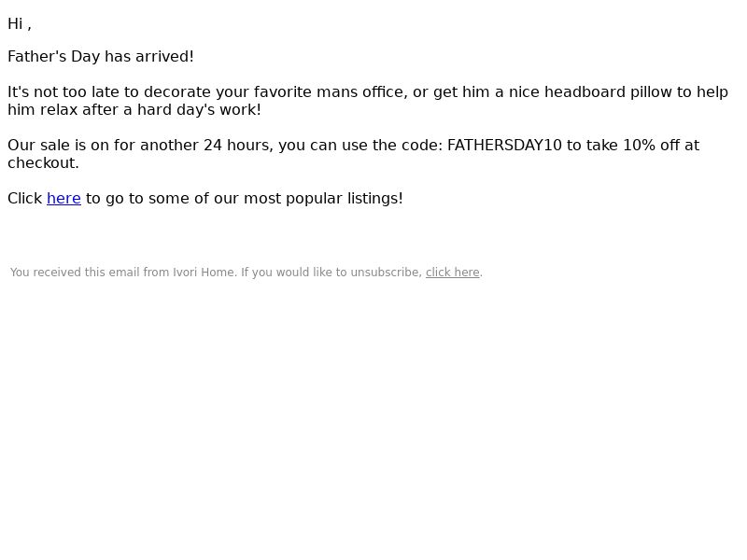Click the unsubscribe 'click here' link
Image resolution: width=747 pixels, height=560 pixels.
tap(452, 273)
